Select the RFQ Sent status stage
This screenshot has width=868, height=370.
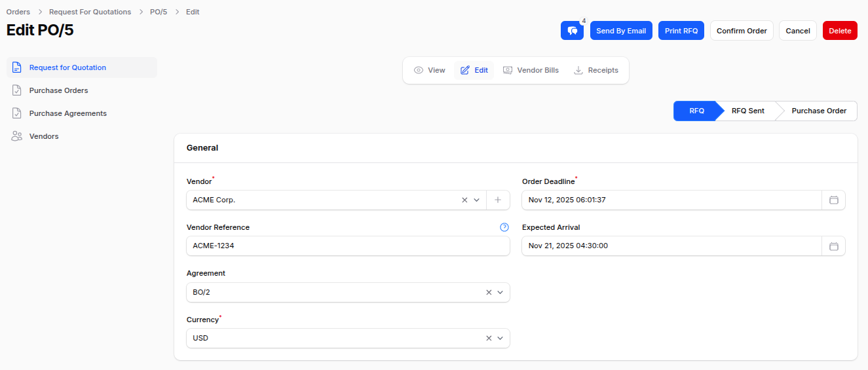pyautogui.click(x=747, y=111)
